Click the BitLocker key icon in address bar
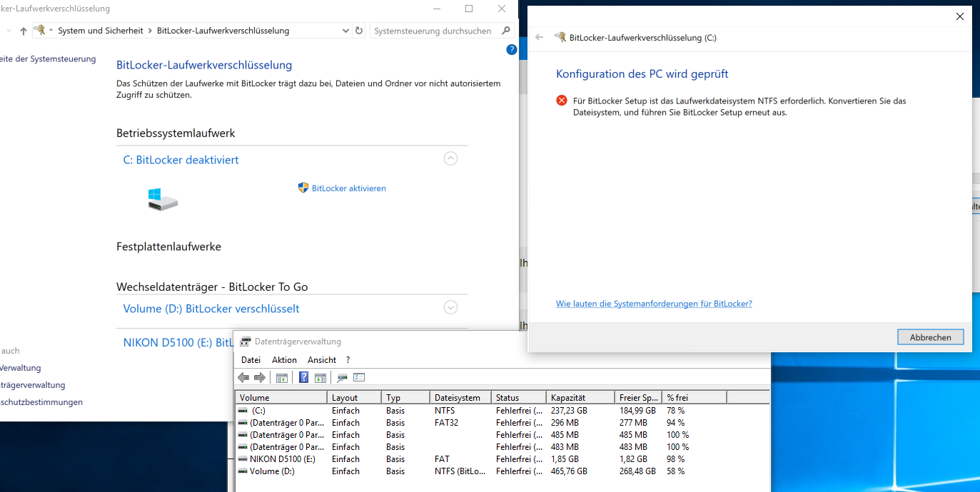 pyautogui.click(x=41, y=31)
